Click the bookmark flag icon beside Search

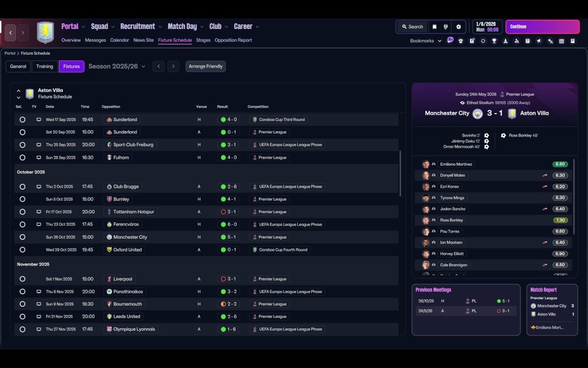click(434, 27)
